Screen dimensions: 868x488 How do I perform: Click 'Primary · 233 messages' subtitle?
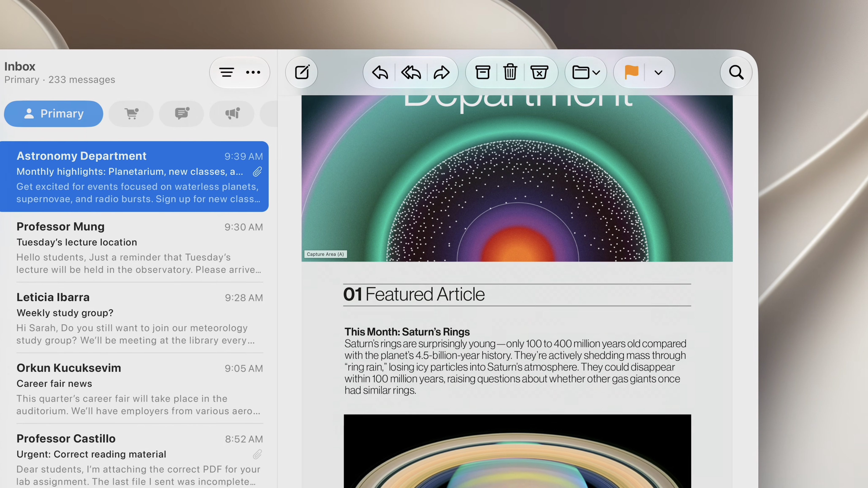pos(60,80)
